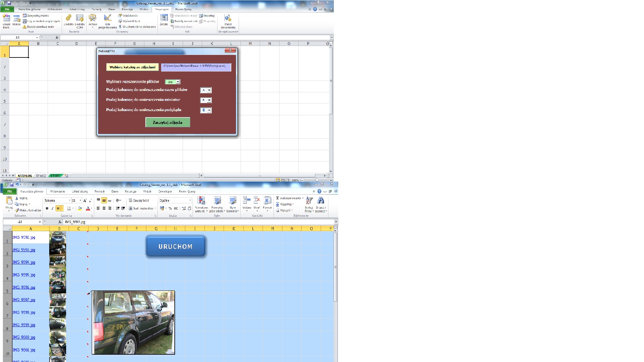Open fill color bucket swatch
The image size is (644, 362).
[x=80, y=208]
